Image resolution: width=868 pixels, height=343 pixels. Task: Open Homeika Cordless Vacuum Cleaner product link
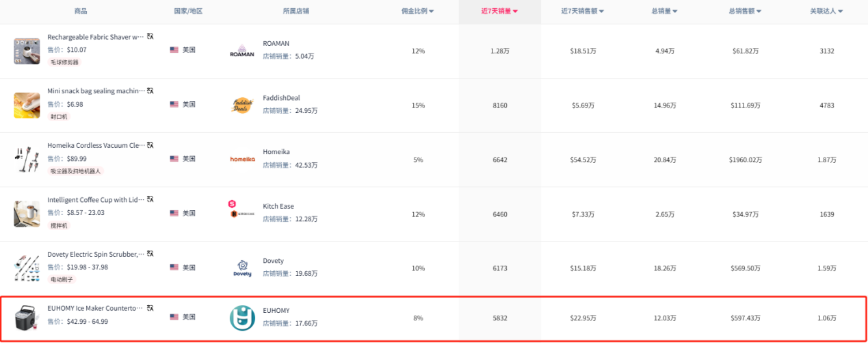[x=96, y=145]
